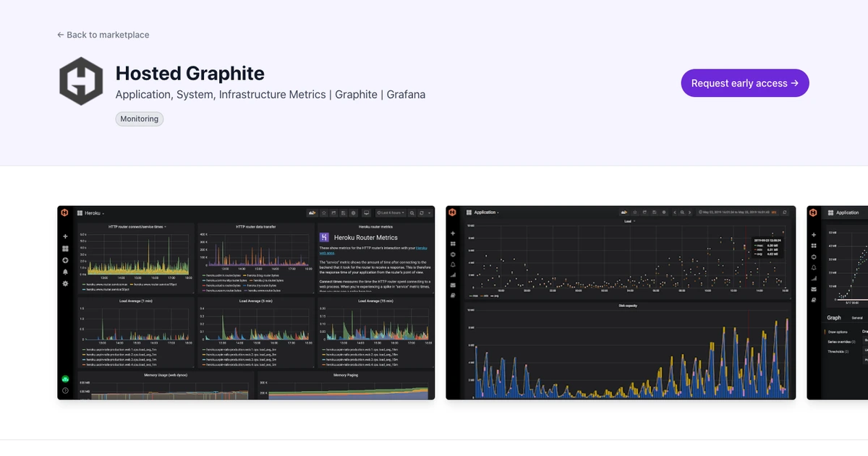Open the partially visible third Application screenshot
868x456 pixels.
point(838,303)
